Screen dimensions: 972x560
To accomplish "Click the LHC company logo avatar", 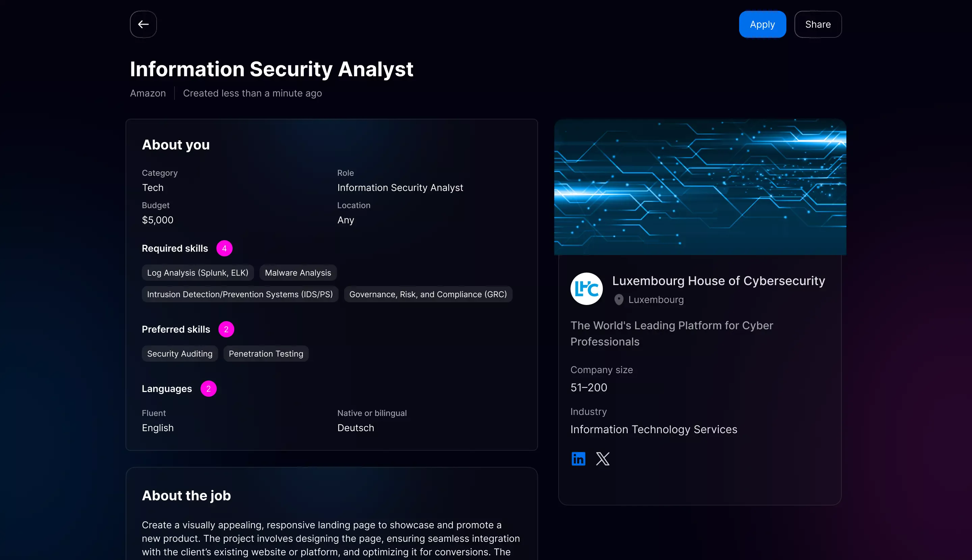I will [587, 289].
